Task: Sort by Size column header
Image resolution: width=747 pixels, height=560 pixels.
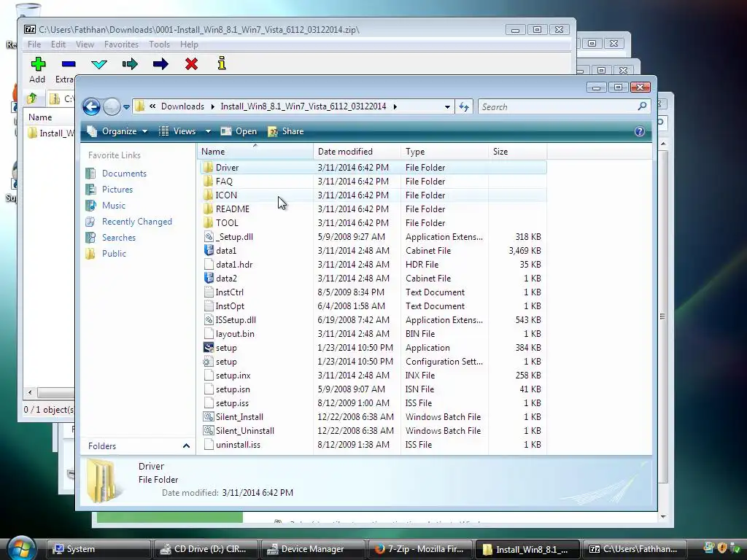Action: pos(518,152)
